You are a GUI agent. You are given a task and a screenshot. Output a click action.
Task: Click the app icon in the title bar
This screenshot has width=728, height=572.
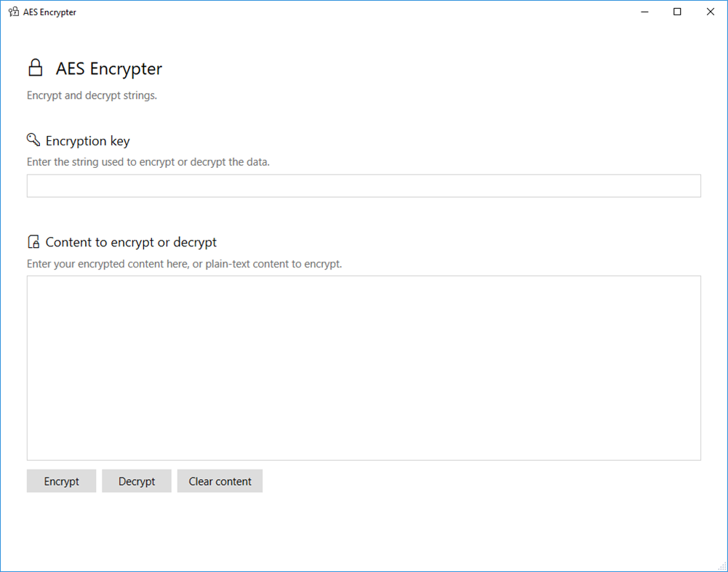pyautogui.click(x=14, y=12)
